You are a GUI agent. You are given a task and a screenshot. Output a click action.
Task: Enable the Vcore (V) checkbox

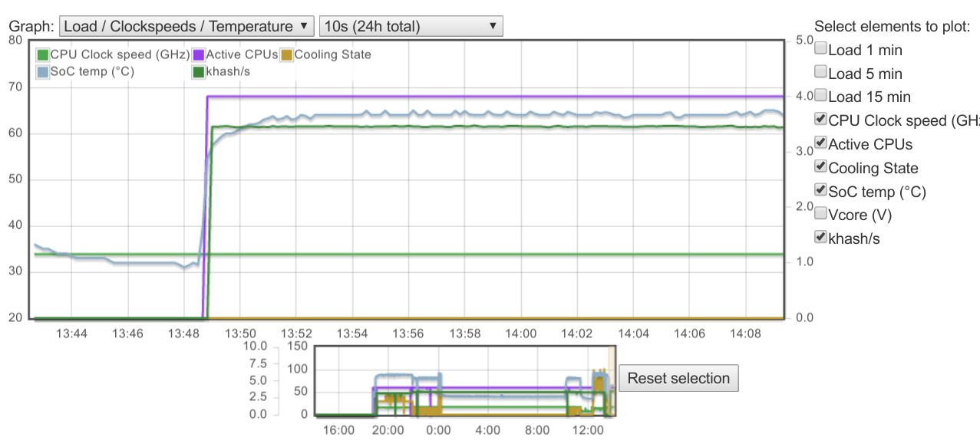pyautogui.click(x=821, y=213)
